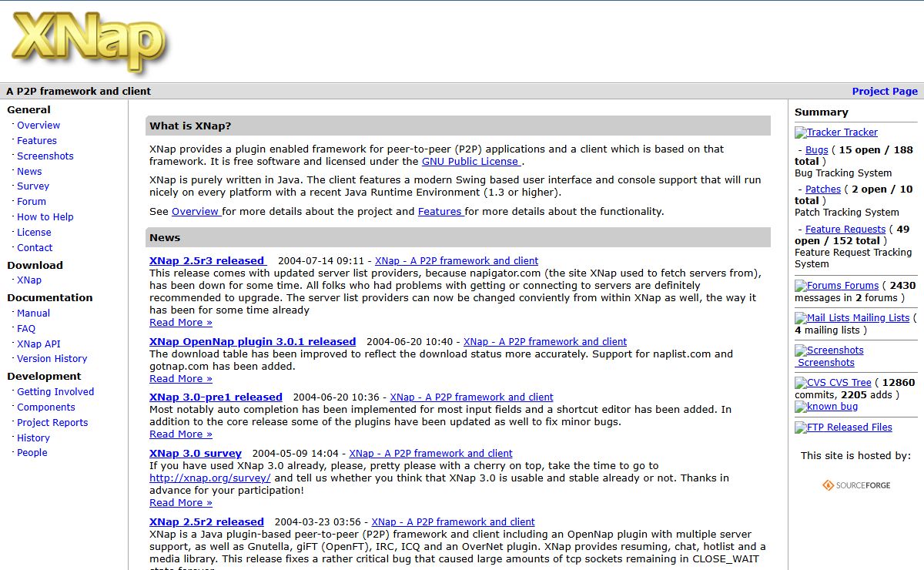Open project link beside 2004-06-20 10:40 date
Screen dimensions: 924x570
(545, 342)
